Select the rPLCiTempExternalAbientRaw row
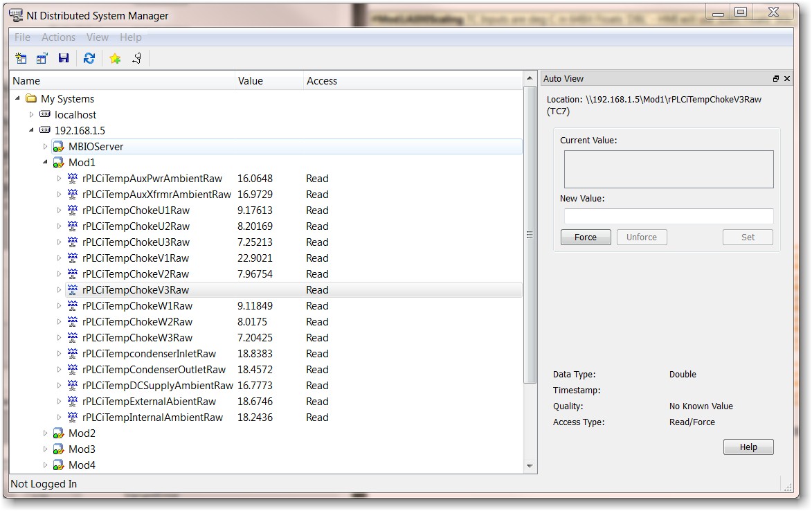Viewport: 812px width, 511px height. (293, 401)
